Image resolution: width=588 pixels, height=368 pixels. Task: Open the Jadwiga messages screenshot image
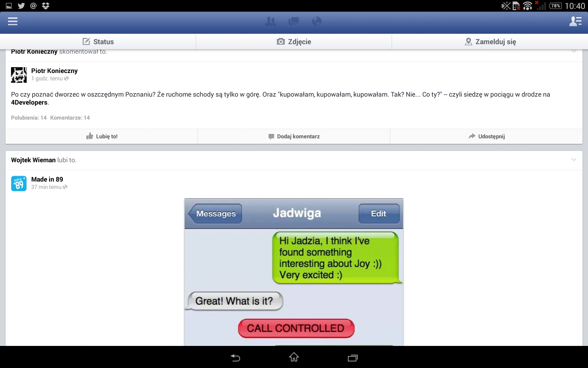point(294,272)
